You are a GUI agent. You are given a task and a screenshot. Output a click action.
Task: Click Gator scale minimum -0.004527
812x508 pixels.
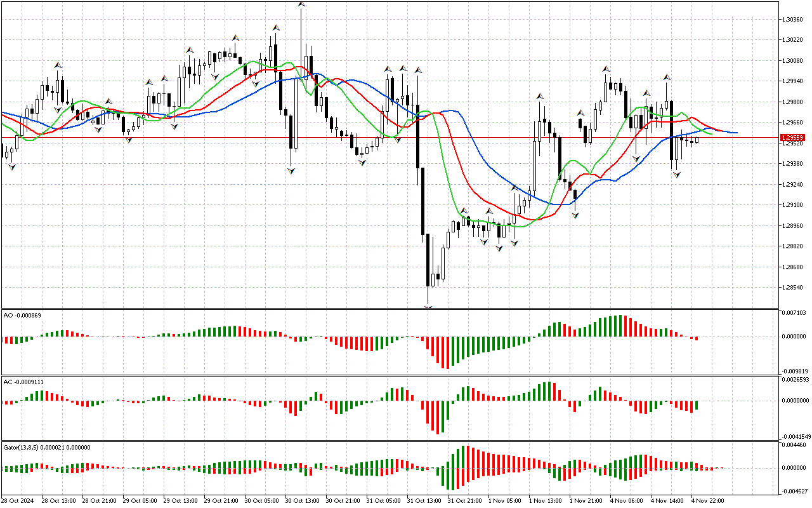[x=794, y=491]
